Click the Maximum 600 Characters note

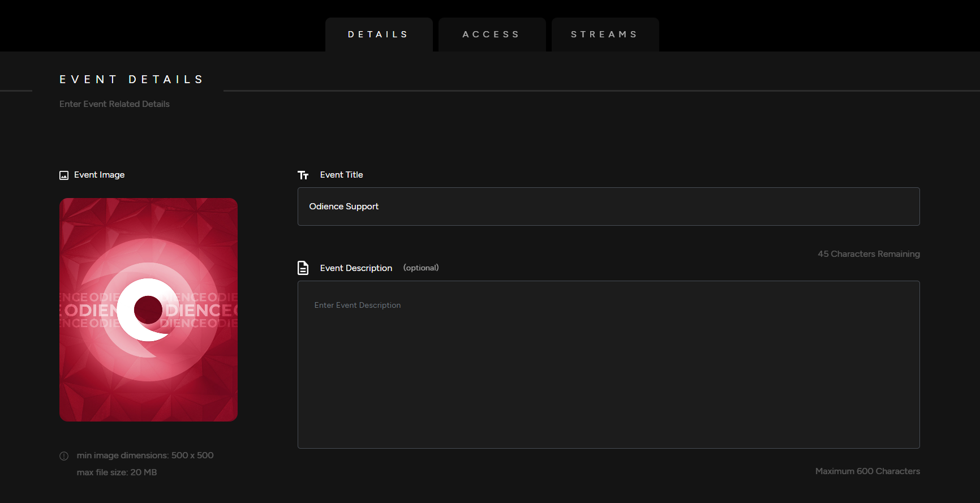[867, 471]
